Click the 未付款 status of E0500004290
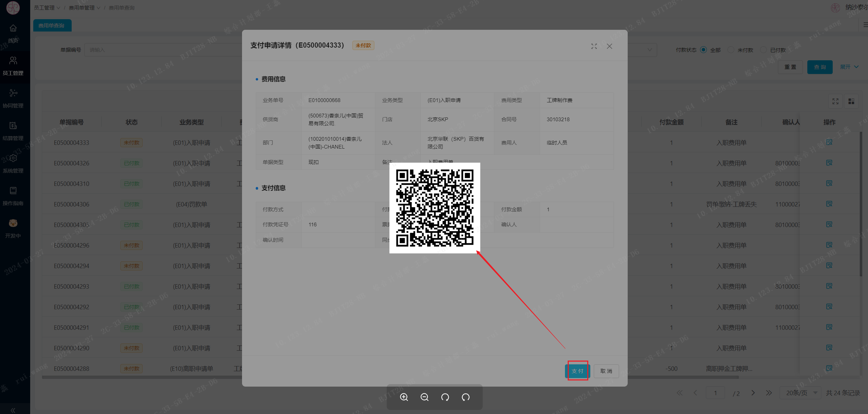 click(131, 348)
